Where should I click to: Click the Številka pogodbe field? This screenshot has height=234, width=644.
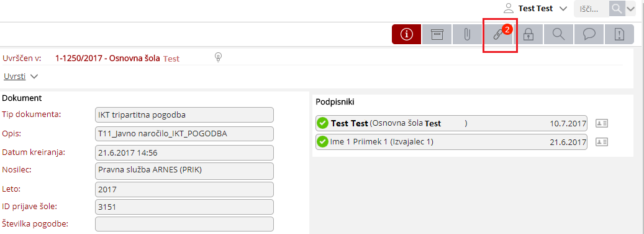pos(184,224)
